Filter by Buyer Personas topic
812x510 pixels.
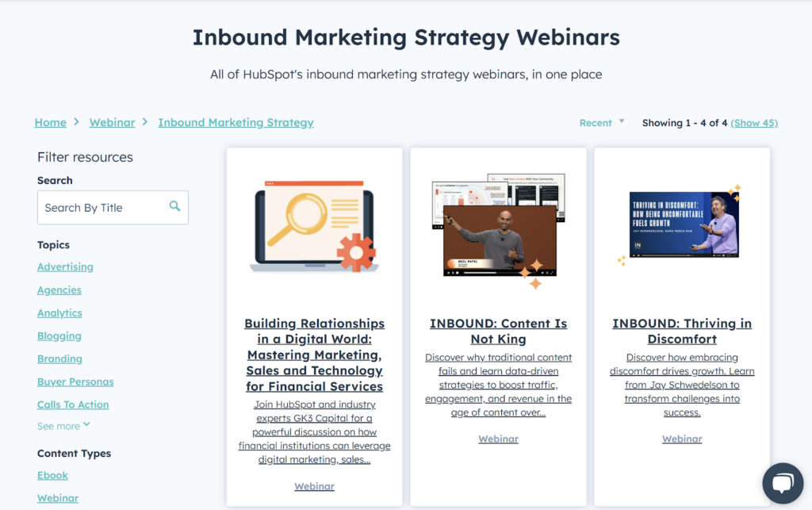(75, 382)
